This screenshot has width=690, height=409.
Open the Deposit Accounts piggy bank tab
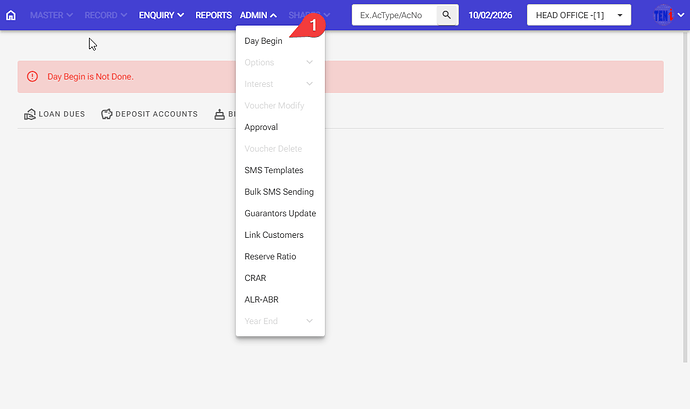point(107,115)
